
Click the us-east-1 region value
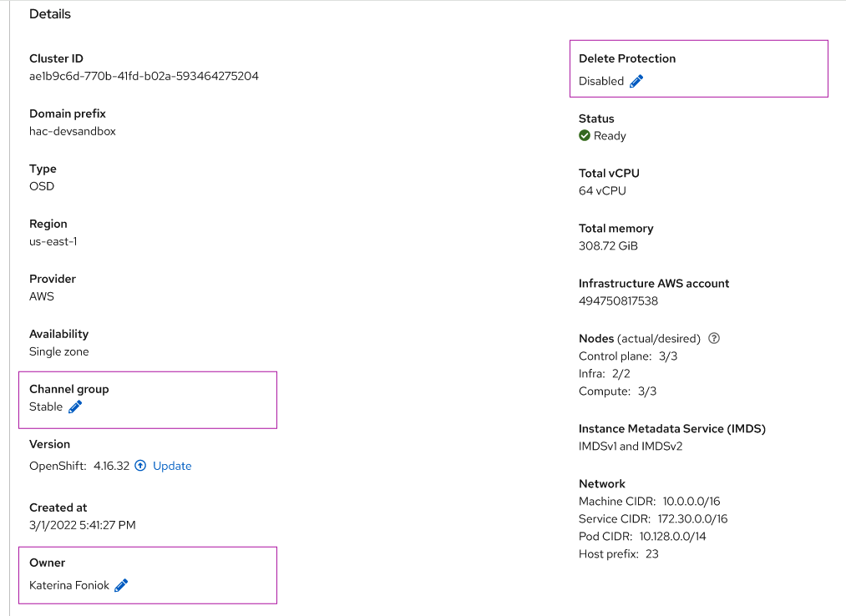pyautogui.click(x=53, y=241)
